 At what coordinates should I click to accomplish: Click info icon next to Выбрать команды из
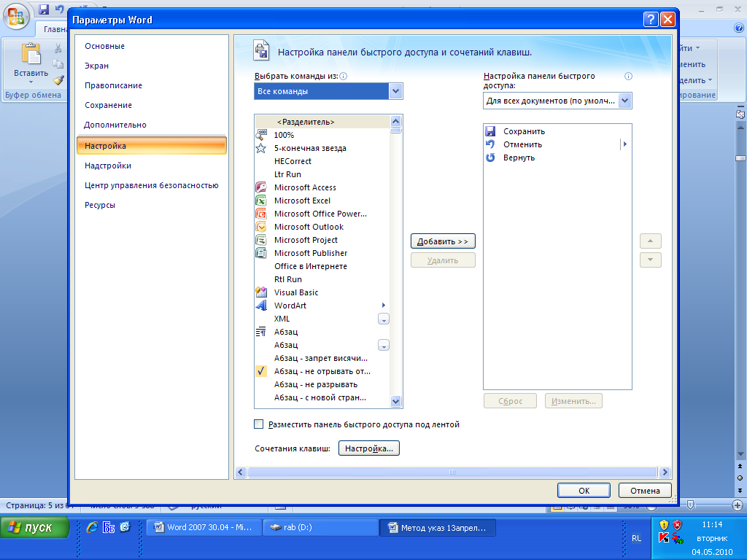coord(343,76)
